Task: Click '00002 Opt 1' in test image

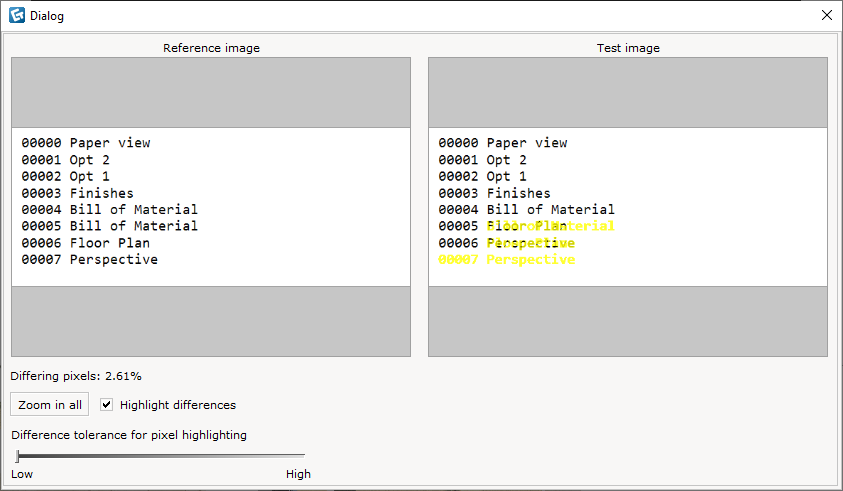Action: pyautogui.click(x=483, y=176)
